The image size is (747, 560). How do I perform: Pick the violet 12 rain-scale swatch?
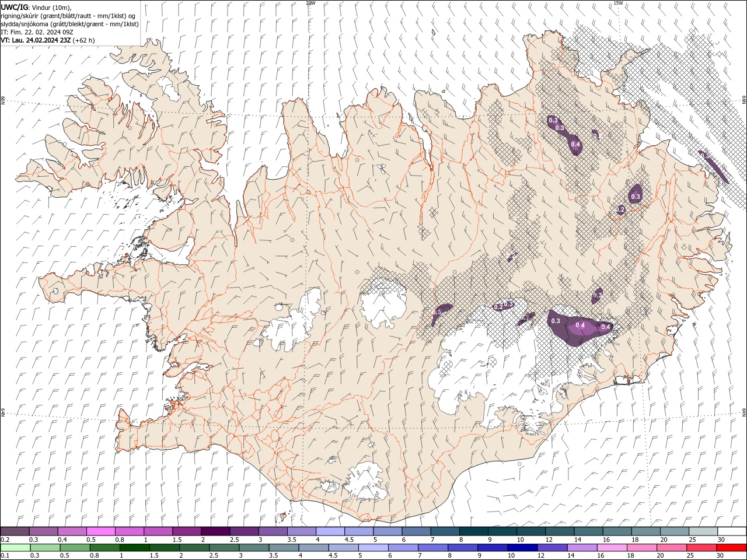[553, 548]
